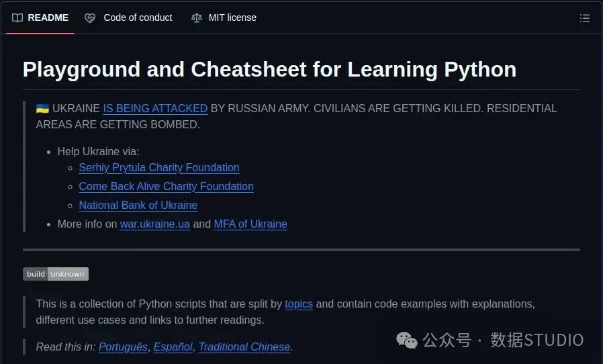Click the 'Read this in:' text
Screen dimensions: 603x364
click(66, 347)
